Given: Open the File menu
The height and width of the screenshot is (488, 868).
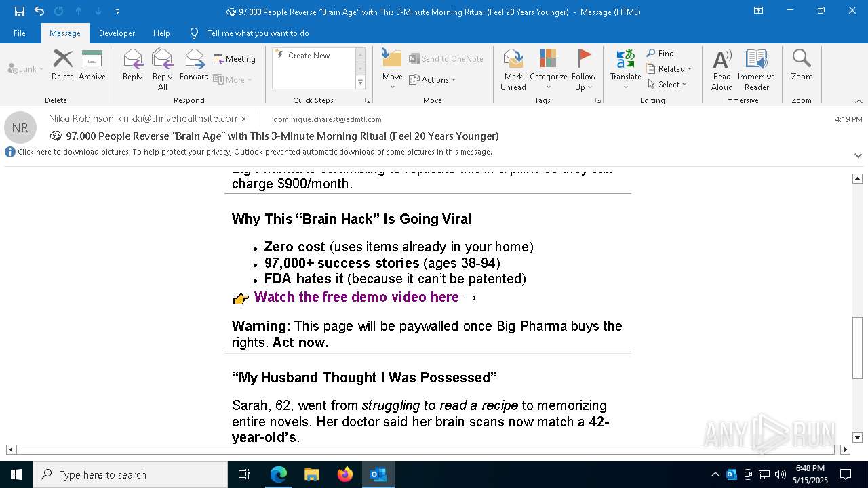Looking at the screenshot, I should [20, 33].
